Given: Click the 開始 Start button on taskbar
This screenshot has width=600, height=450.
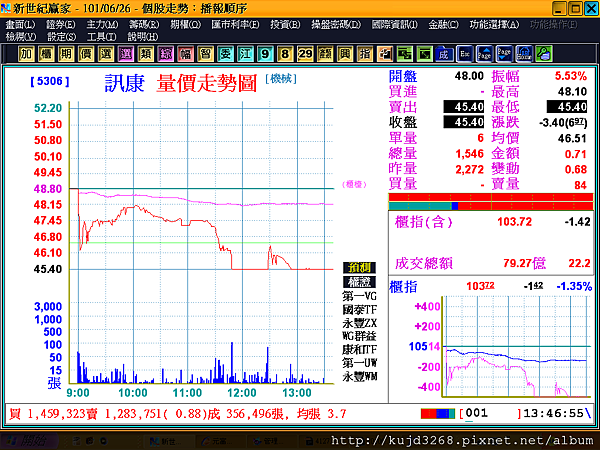Looking at the screenshot, I should (29, 441).
